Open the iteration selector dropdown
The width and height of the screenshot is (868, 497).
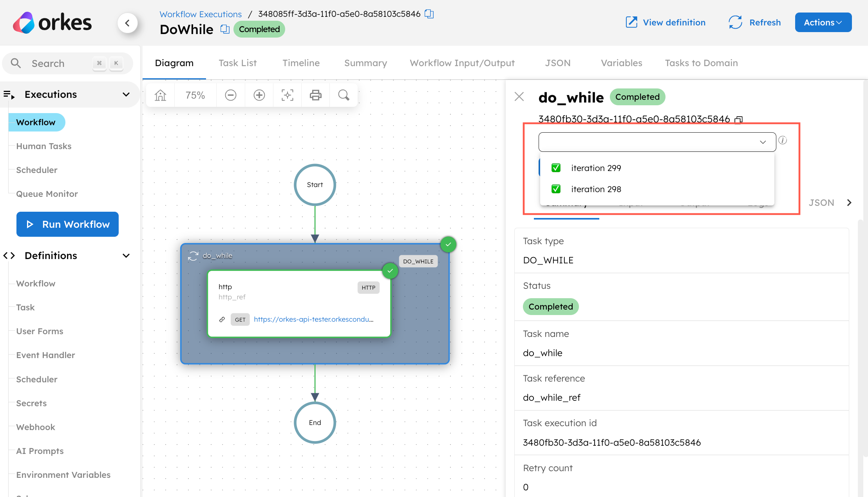763,142
